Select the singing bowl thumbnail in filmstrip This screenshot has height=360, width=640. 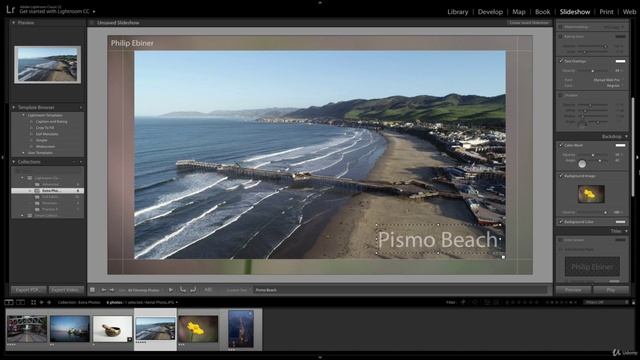point(112,329)
